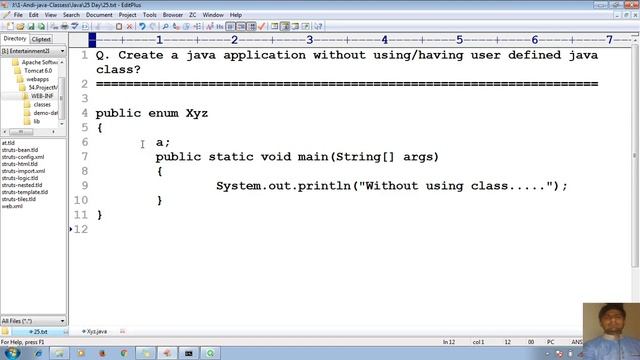Open Internet Explorer from taskbar
This screenshot has height=360, width=640.
pyautogui.click(x=38, y=353)
